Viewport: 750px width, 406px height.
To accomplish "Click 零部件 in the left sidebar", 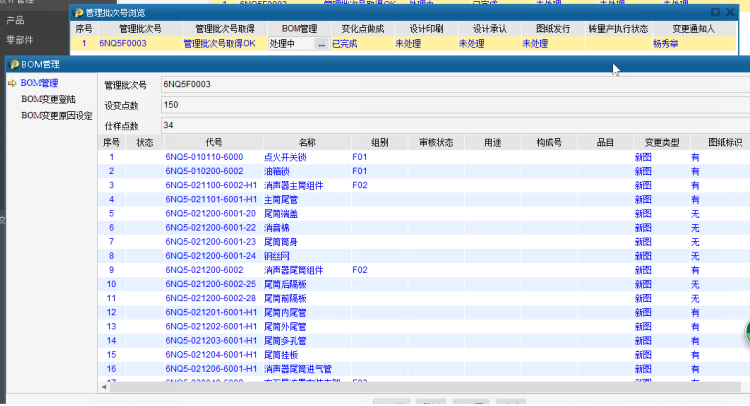I will click(20, 40).
